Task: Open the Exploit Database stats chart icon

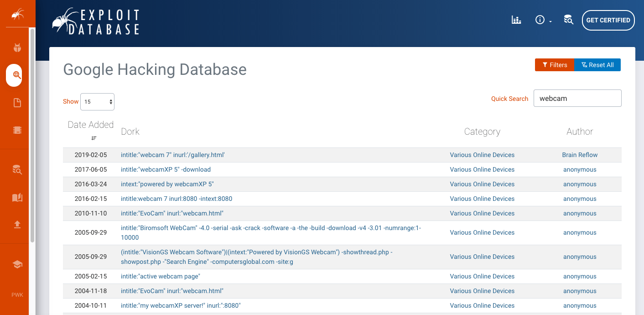Action: click(516, 20)
